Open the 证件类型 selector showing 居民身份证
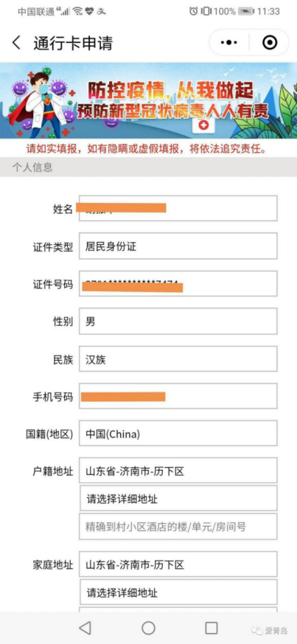 [178, 246]
